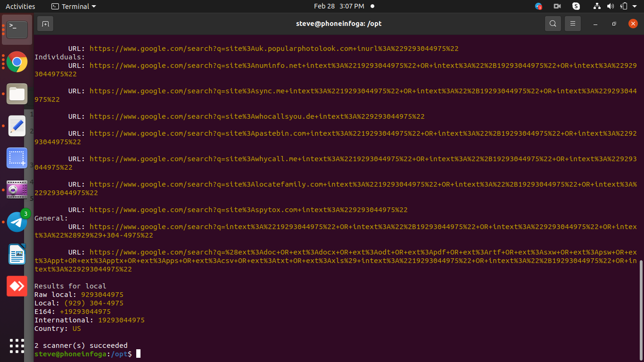
Task: Click the camera tray icon
Action: 557,6
